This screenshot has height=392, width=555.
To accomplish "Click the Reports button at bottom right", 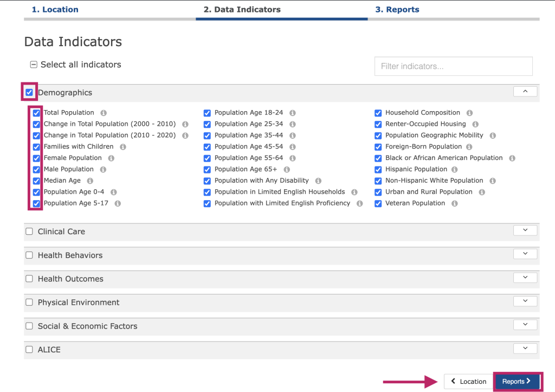I will (x=517, y=381).
